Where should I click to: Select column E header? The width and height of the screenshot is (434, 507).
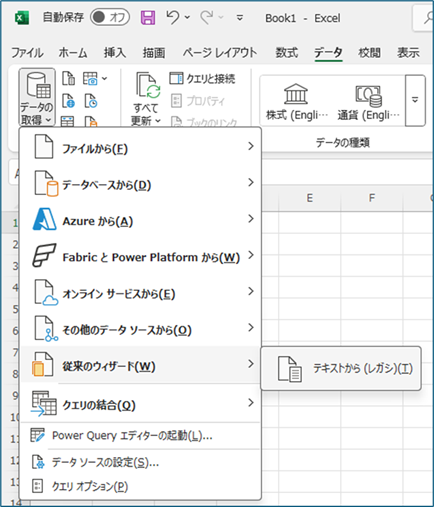(x=310, y=198)
